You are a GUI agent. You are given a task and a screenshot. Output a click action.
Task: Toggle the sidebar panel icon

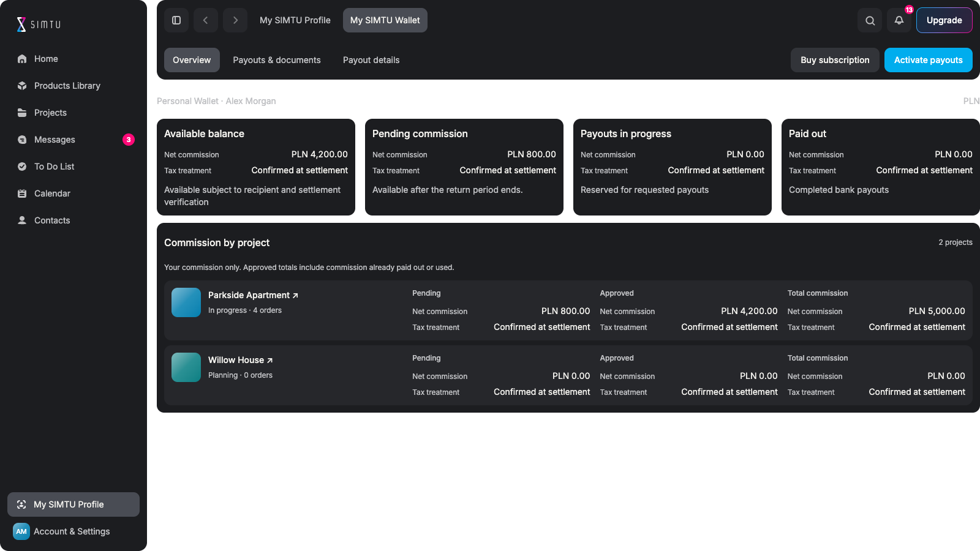pyautogui.click(x=176, y=20)
